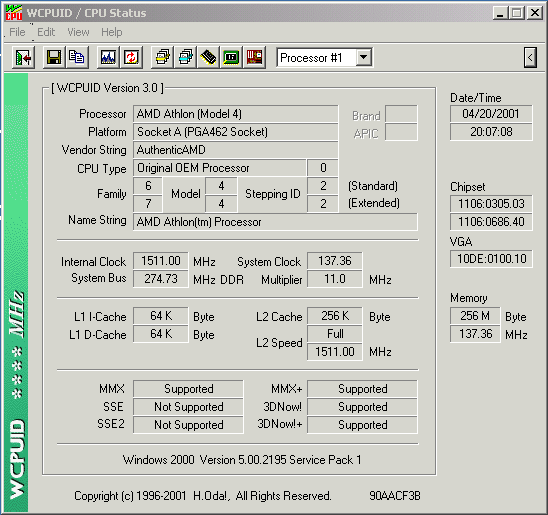548x515 pixels.
Task: Open the Edit menu
Action: [x=46, y=32]
